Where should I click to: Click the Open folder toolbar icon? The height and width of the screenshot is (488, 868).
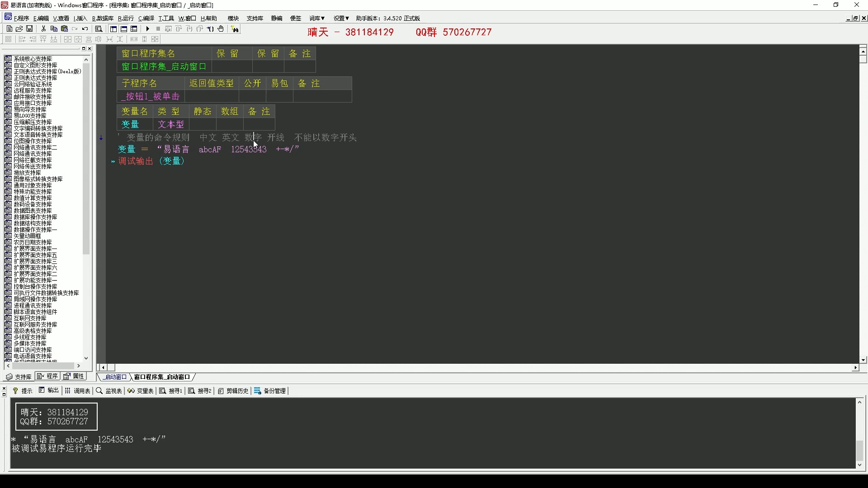[19, 28]
